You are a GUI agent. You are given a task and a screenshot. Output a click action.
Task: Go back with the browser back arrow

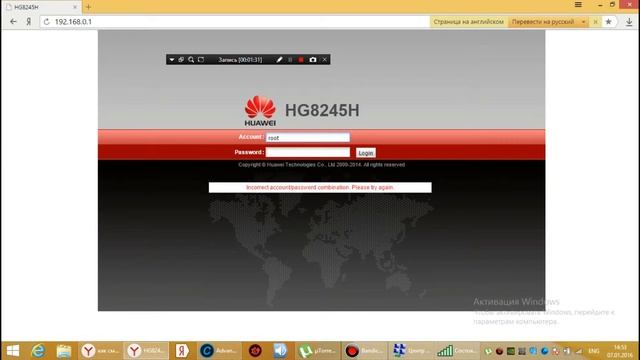coord(13,22)
